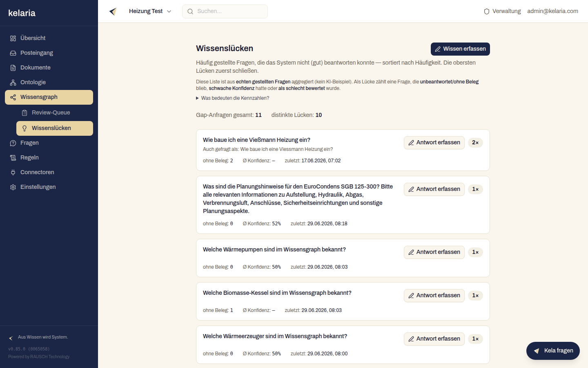Click the Wissen erfassen button
Screen dimensions: 588x368
(x=460, y=49)
